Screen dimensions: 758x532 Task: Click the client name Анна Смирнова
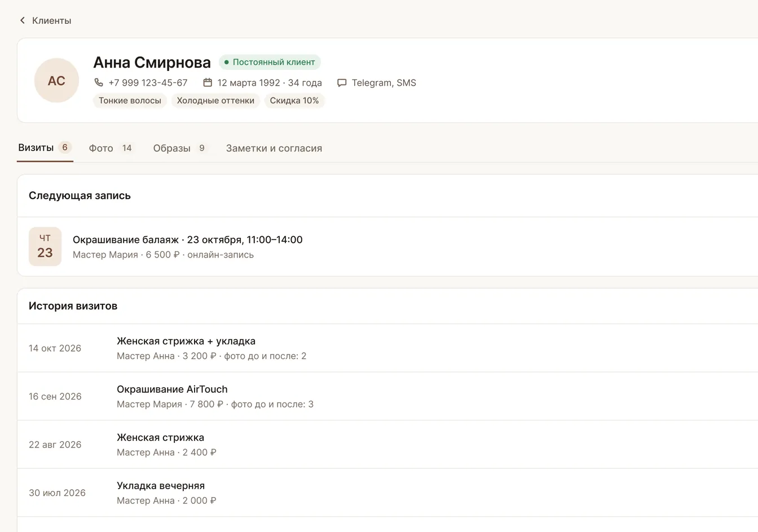pos(152,62)
